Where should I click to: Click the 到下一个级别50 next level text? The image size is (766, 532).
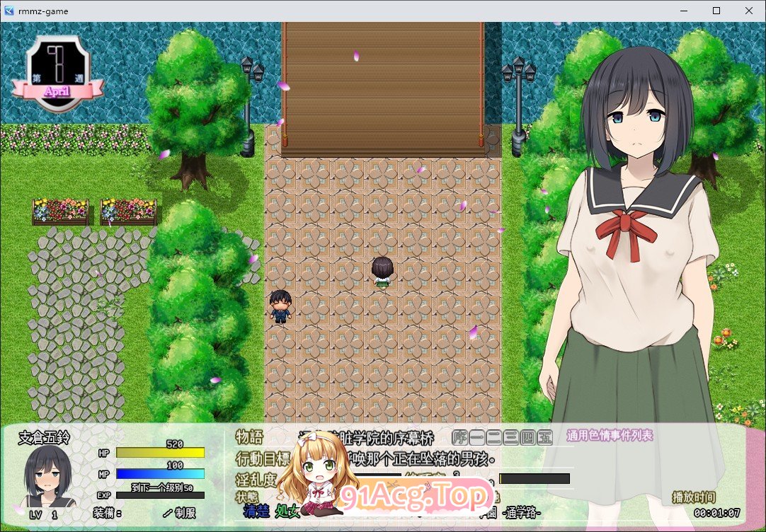(x=161, y=487)
